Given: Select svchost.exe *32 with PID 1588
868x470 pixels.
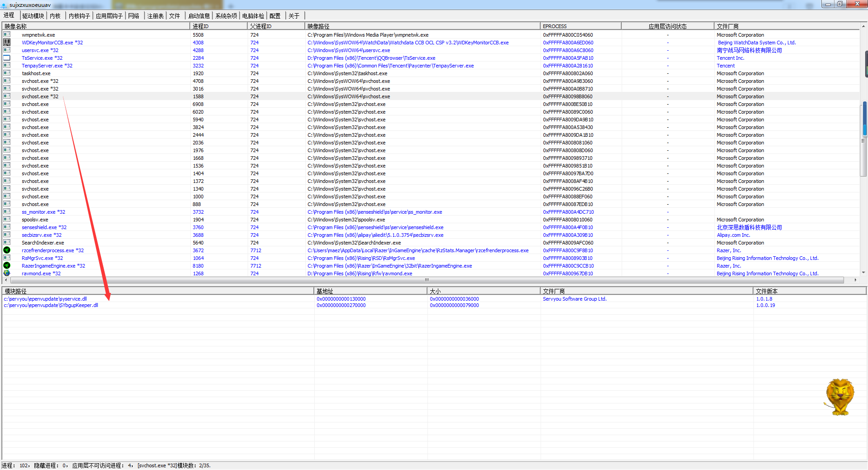Looking at the screenshot, I should pyautogui.click(x=431, y=96).
